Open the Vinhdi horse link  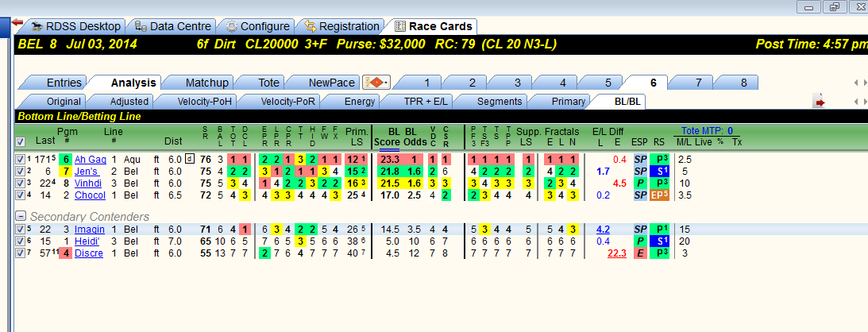[88, 183]
